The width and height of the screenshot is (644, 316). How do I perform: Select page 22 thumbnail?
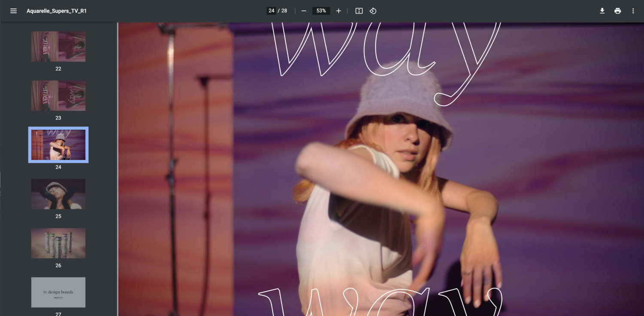58,46
